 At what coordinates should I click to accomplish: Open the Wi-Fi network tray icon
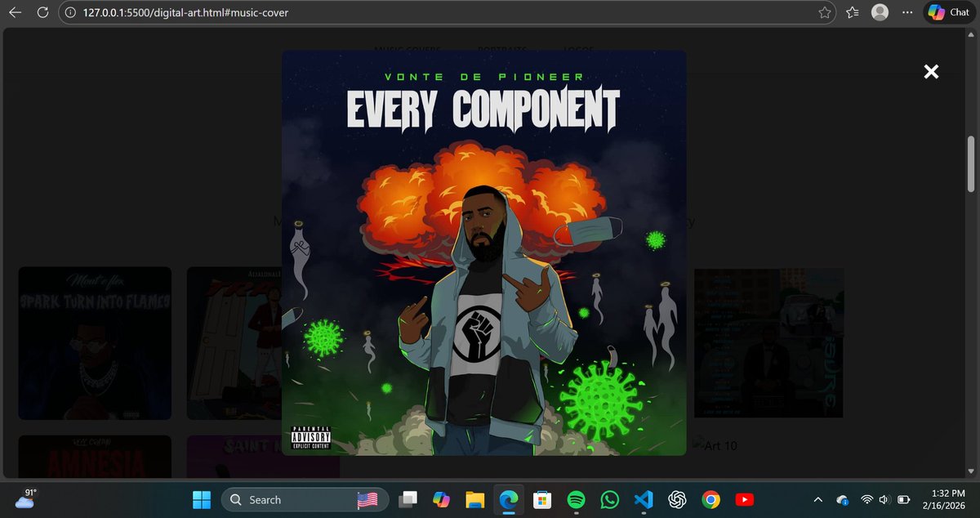pos(866,499)
